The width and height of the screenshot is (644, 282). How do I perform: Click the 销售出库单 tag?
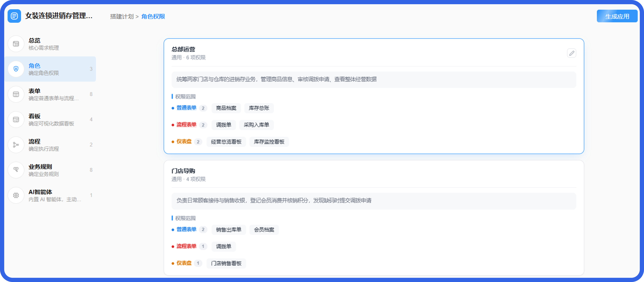pyautogui.click(x=228, y=230)
